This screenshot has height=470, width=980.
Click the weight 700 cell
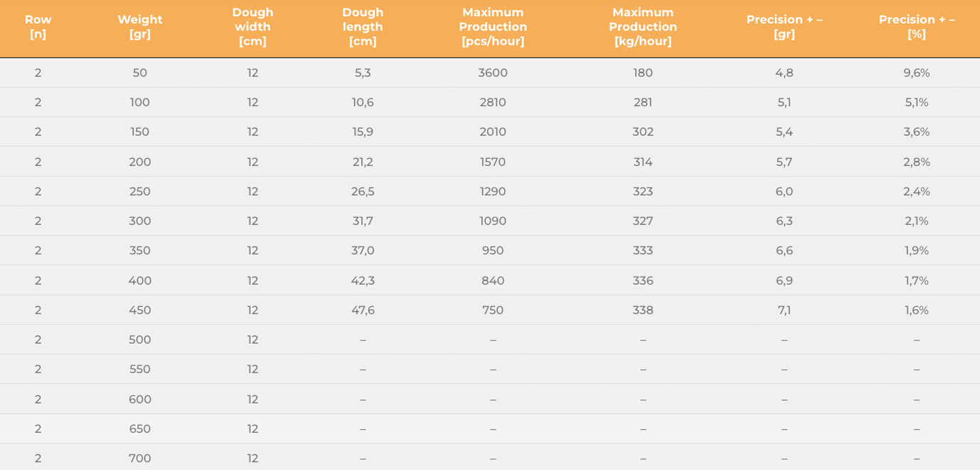pyautogui.click(x=140, y=459)
